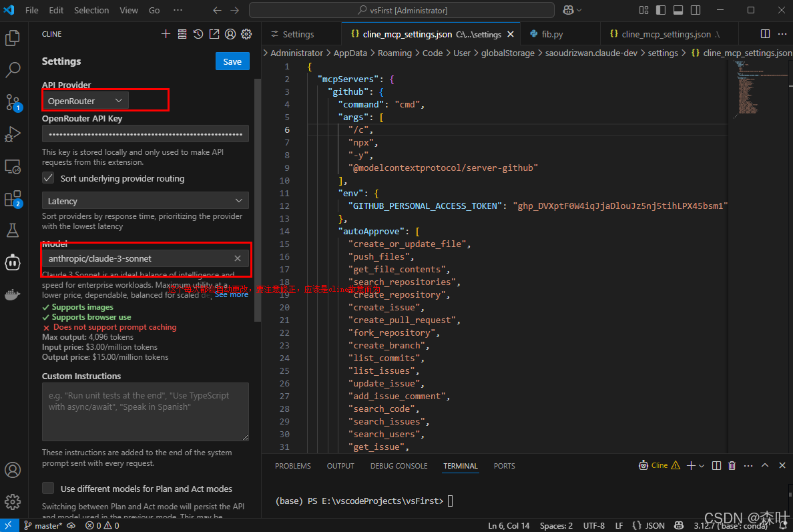Switch to the PORTS panel tab

pos(504,466)
